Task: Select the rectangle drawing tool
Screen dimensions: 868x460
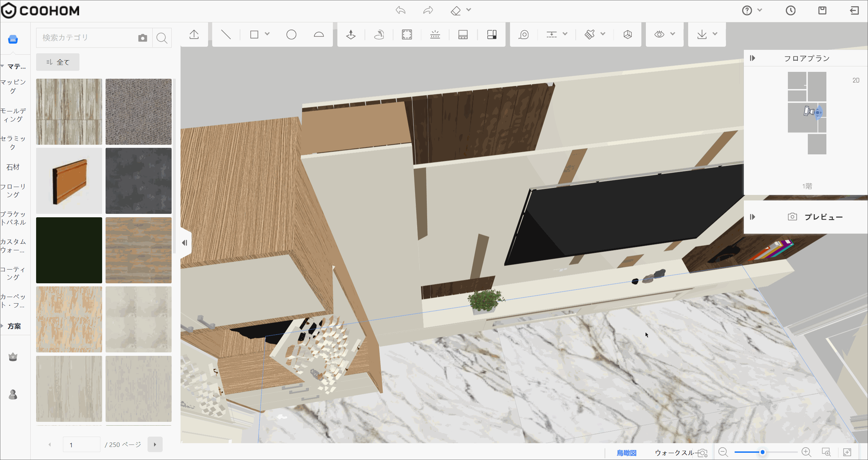Action: coord(254,34)
